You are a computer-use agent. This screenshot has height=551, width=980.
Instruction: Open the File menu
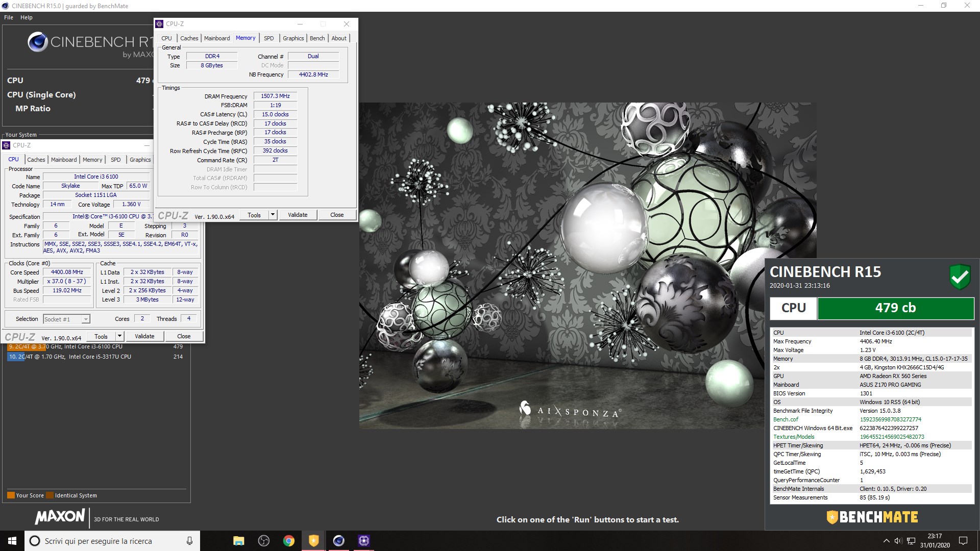[9, 17]
